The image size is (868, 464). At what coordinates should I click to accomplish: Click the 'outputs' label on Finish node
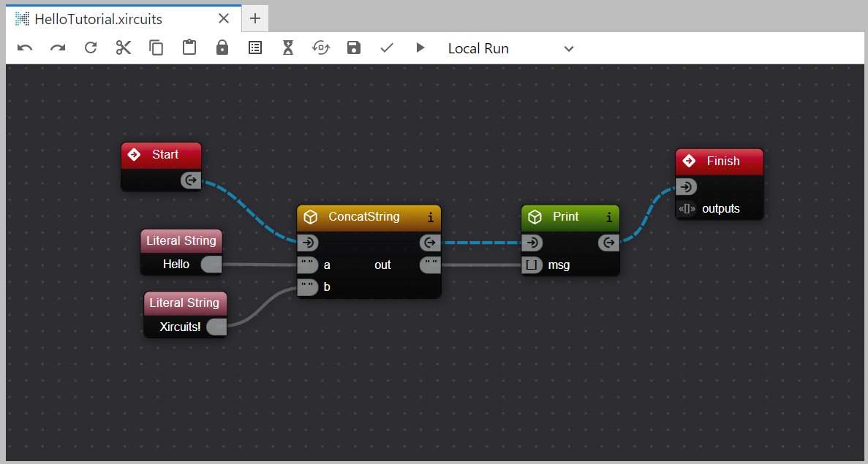coord(721,208)
